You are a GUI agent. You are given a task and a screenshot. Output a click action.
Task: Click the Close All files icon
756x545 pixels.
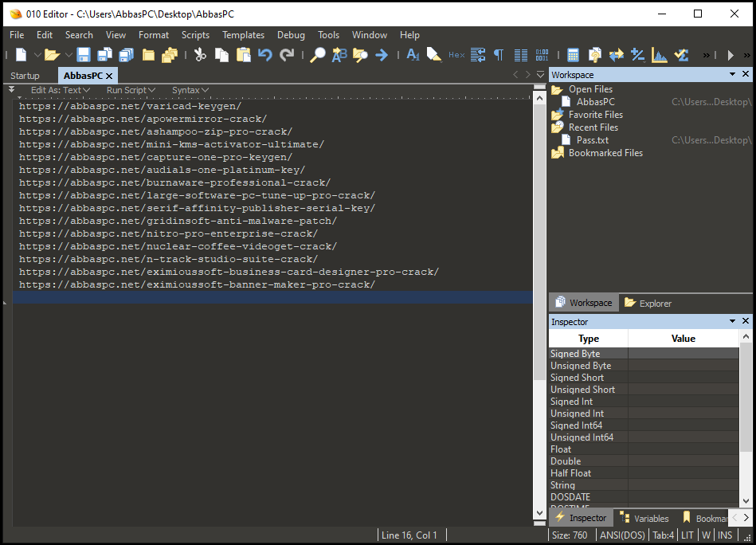170,55
